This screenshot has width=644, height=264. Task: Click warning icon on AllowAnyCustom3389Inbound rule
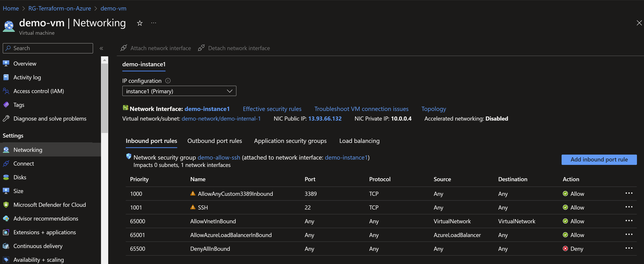click(193, 193)
